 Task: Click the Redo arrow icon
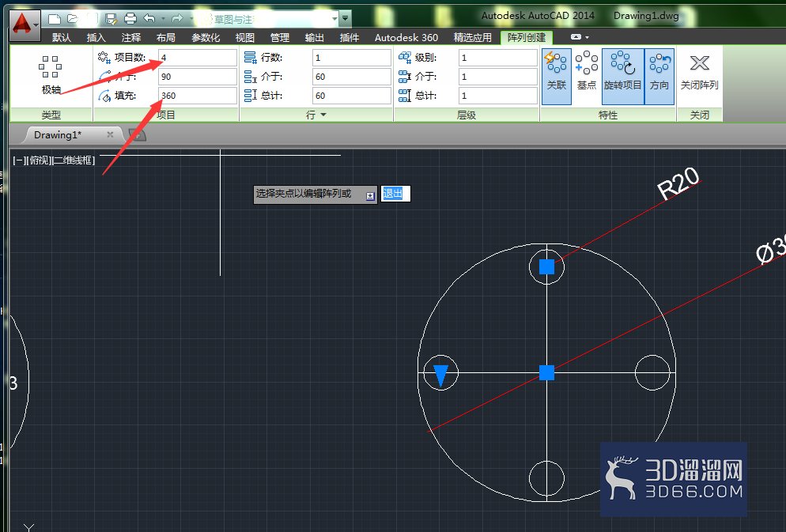pos(177,18)
